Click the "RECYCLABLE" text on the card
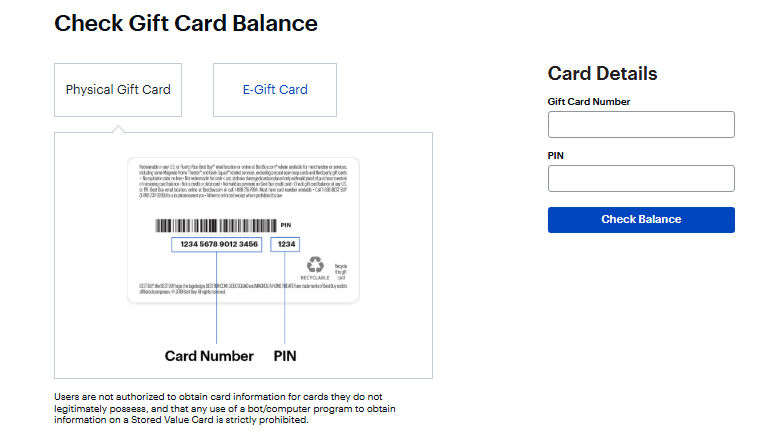Screen dimensions: 772x436 [x=315, y=279]
